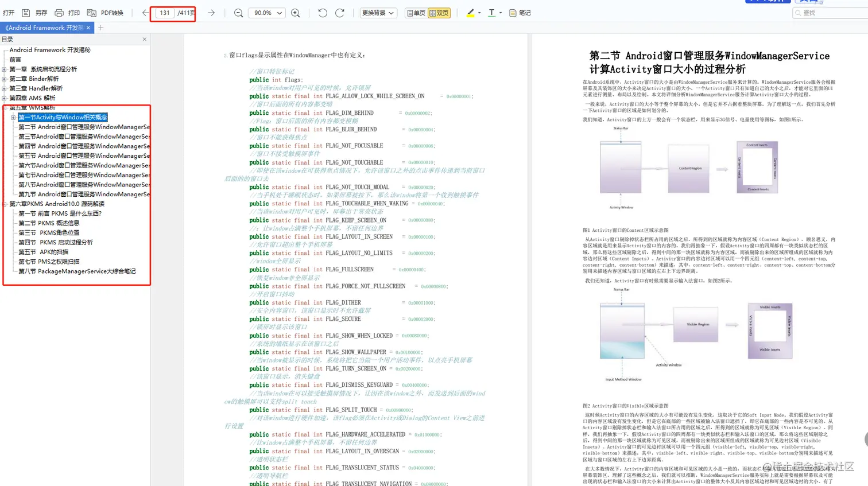The width and height of the screenshot is (868, 486).
Task: Expand the 第一章 系统启动流程分析 node
Action: [5, 69]
